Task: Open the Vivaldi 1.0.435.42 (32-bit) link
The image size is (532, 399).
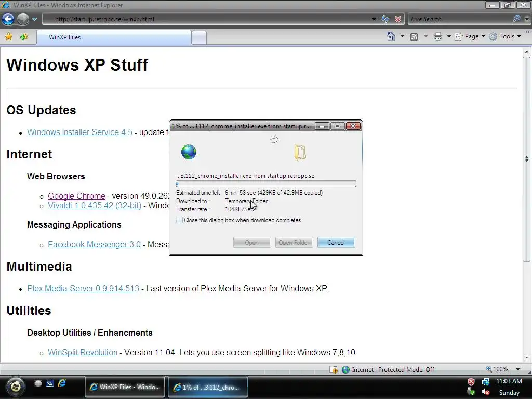Action: click(x=95, y=205)
